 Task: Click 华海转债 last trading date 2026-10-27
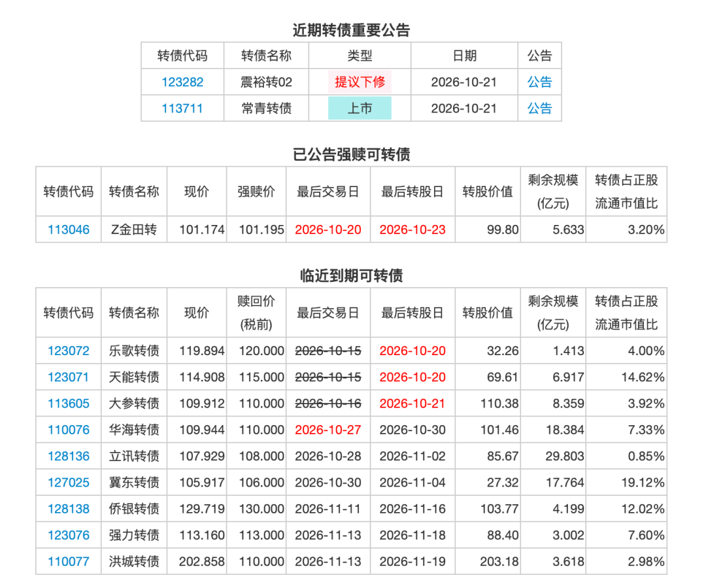[x=328, y=430]
